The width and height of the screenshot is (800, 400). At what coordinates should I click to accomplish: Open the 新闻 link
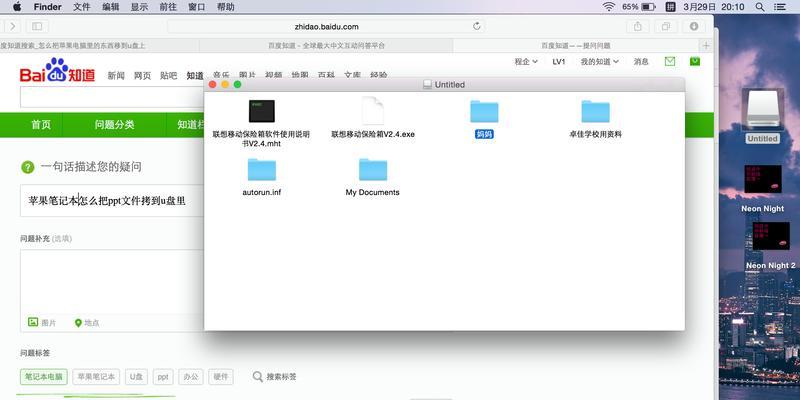116,76
